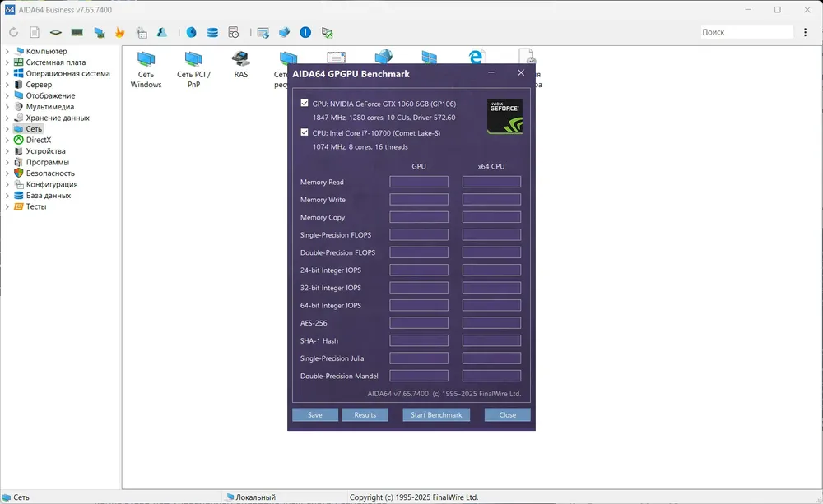Expand the Тесты tree node arrow
Image resolution: width=823 pixels, height=504 pixels.
point(7,206)
